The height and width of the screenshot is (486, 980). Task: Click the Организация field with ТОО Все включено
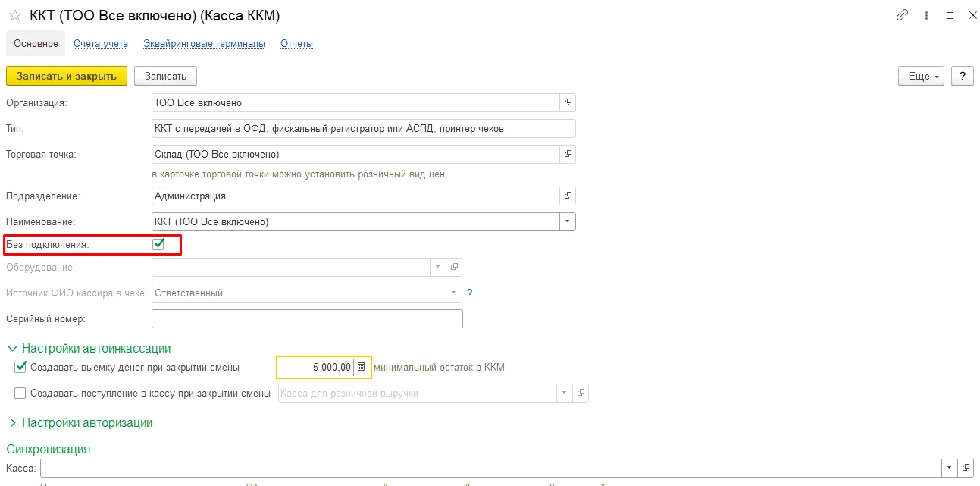pos(356,102)
